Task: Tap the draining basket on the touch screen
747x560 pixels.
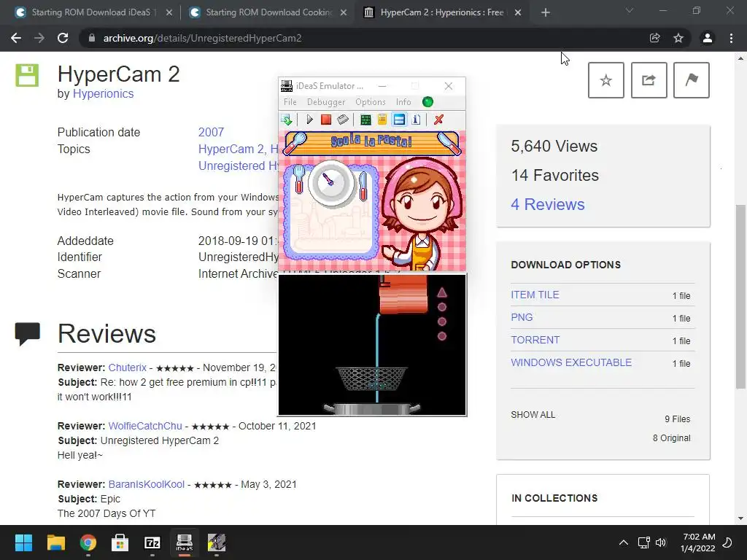Action: click(x=371, y=378)
